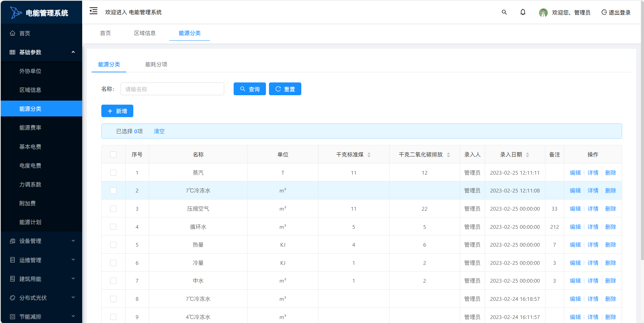644x323 pixels.
Task: Collapse the 基础参数 menu chevron
Action: coord(73,52)
